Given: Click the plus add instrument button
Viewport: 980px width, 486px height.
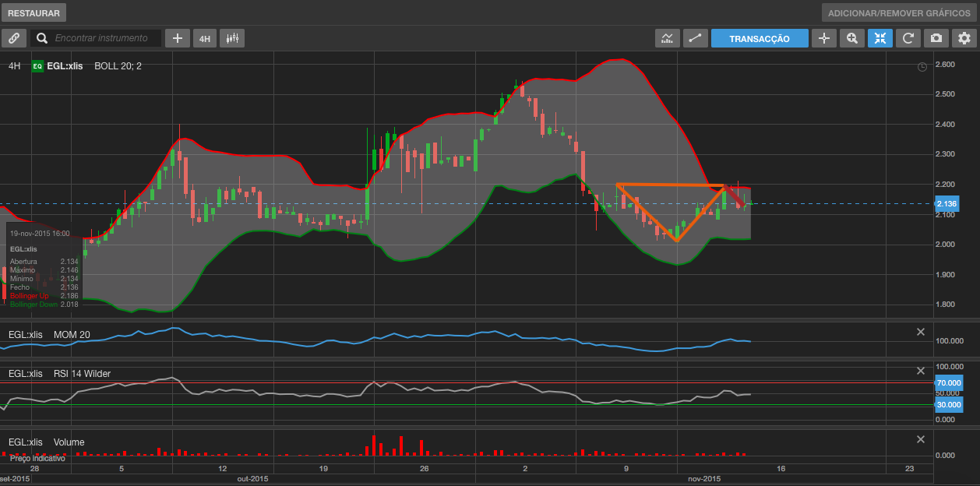Looking at the screenshot, I should point(178,38).
